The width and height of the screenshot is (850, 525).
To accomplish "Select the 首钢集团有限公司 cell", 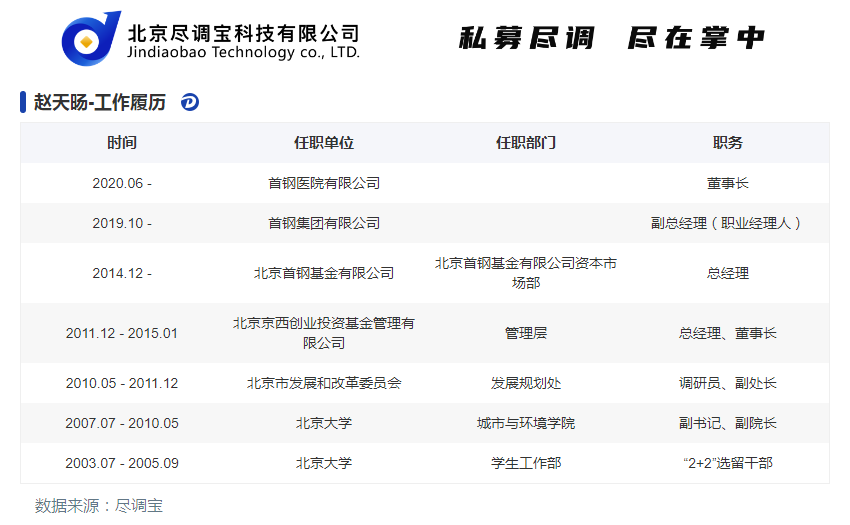I will tap(324, 223).
